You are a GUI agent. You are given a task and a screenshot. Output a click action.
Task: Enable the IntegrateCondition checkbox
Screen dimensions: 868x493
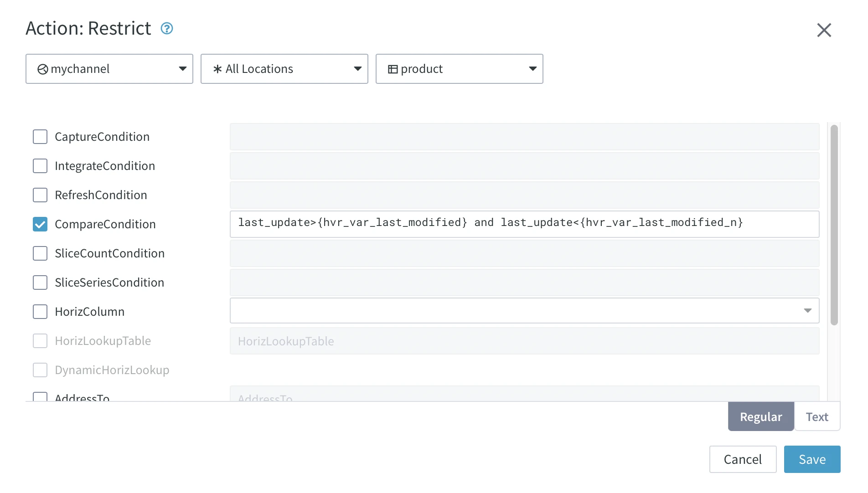coord(40,166)
